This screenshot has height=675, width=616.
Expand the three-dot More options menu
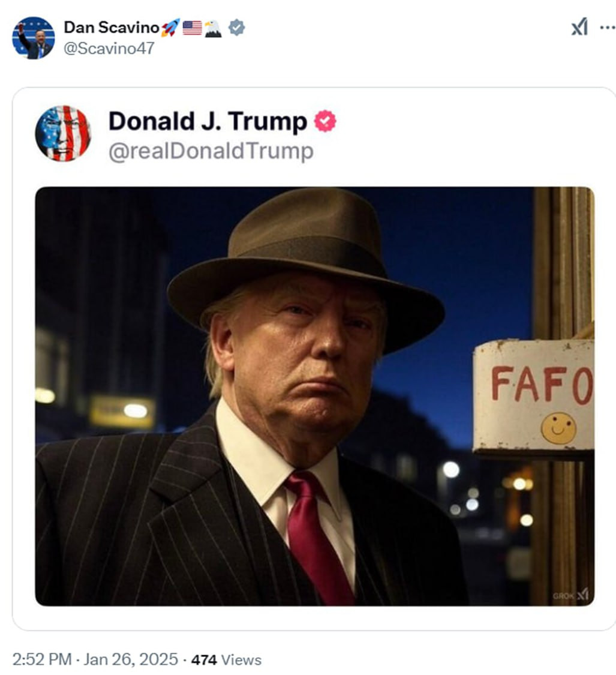click(607, 28)
